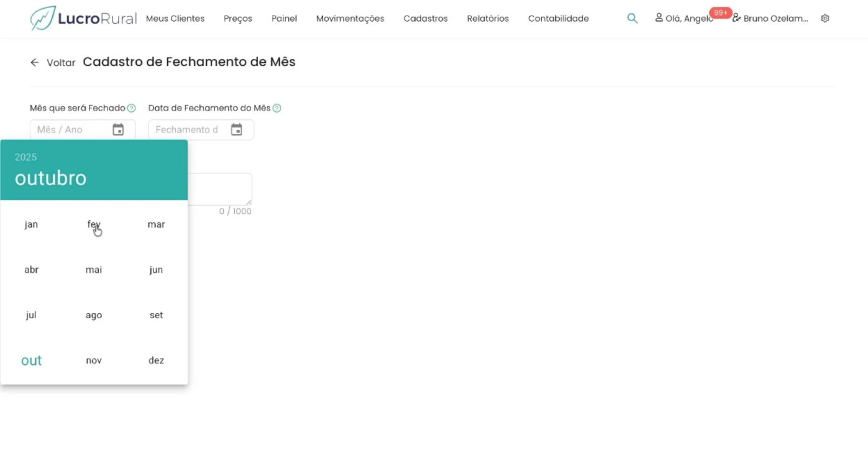The image size is (868, 471).
Task: Open the Meus Clientes menu
Action: [x=175, y=19]
